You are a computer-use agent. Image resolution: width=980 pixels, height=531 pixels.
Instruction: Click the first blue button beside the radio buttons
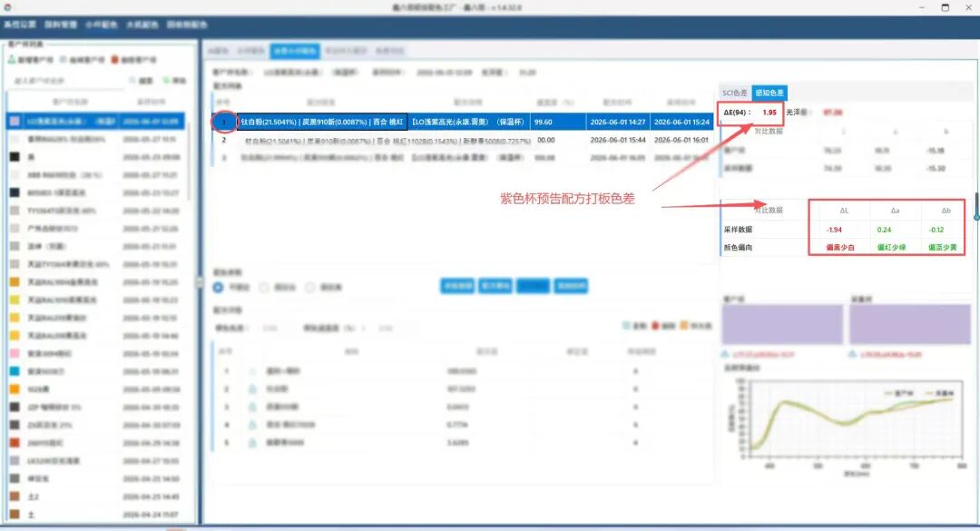[457, 286]
